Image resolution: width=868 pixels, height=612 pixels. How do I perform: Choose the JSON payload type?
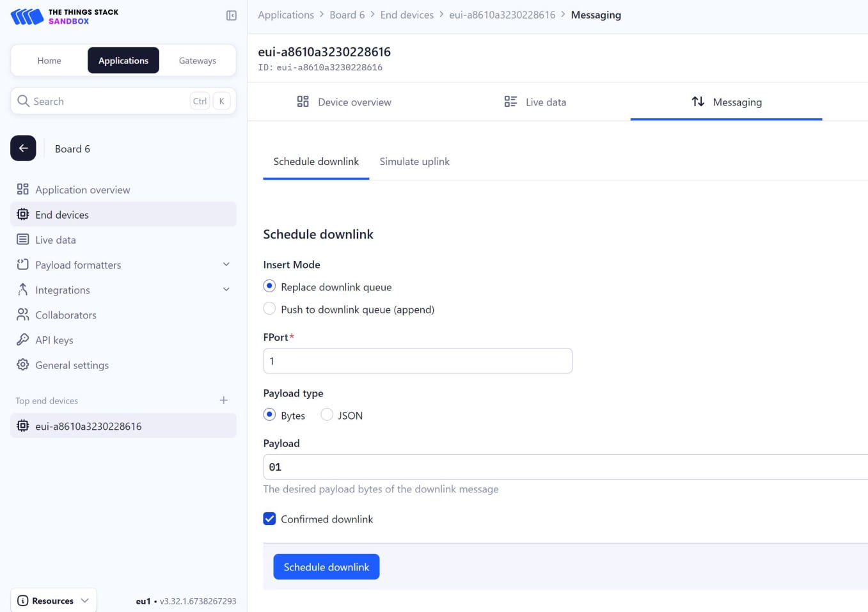[327, 415]
